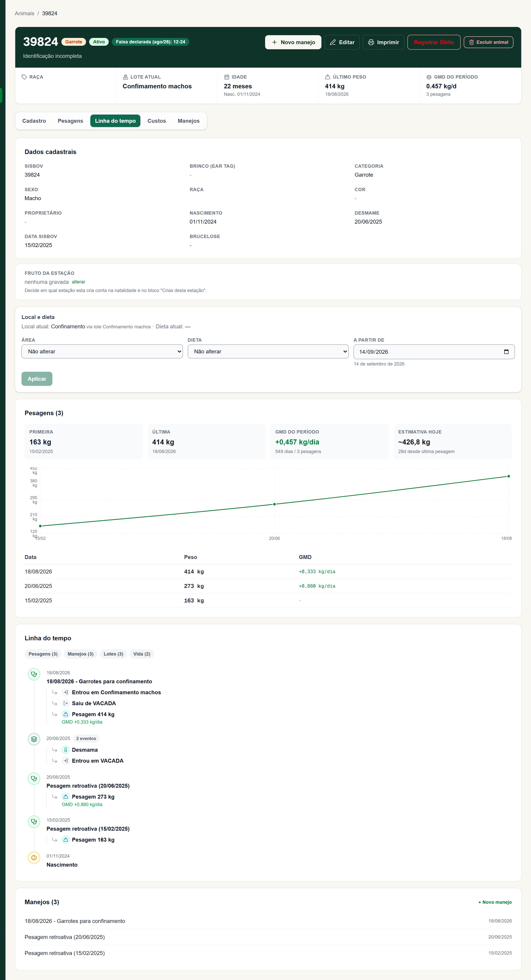
Task: Click the + Novo manejo link in Manejos
Action: point(494,902)
